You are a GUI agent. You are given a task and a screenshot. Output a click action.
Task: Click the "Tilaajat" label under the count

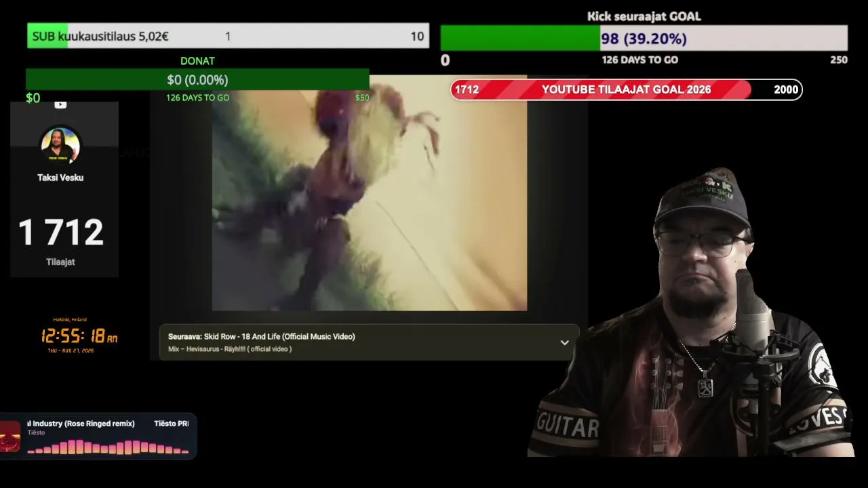[60, 262]
